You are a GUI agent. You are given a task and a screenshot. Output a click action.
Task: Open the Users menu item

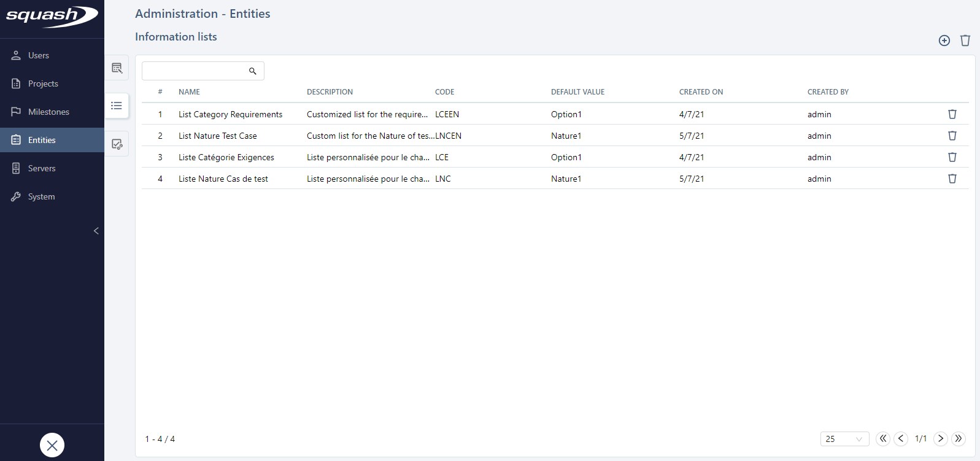click(39, 55)
